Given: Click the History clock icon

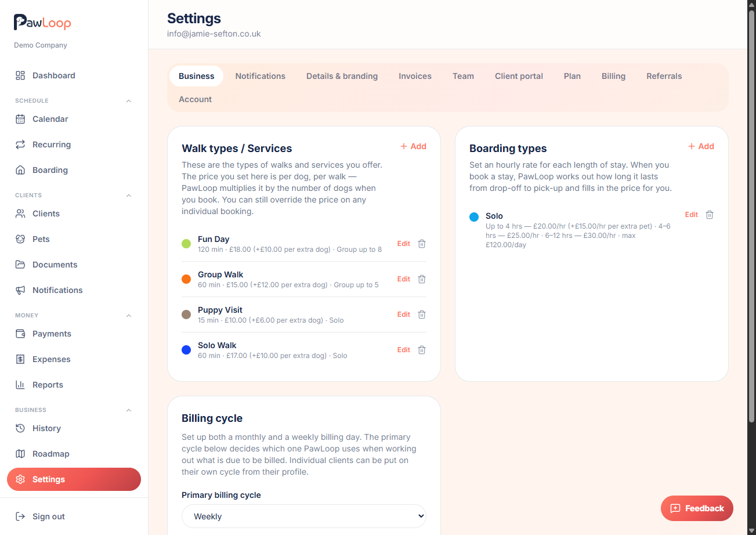Looking at the screenshot, I should coord(20,428).
